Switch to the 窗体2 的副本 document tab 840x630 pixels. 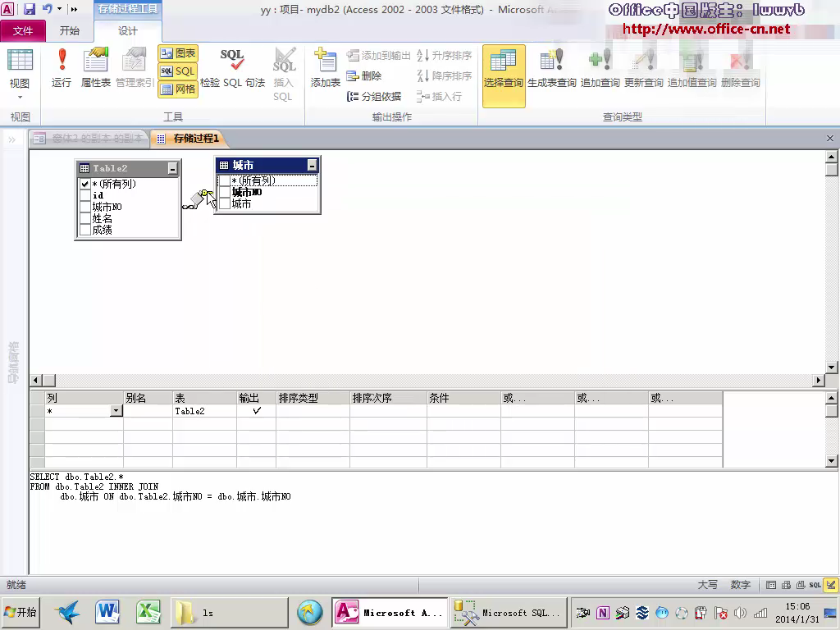(89, 138)
